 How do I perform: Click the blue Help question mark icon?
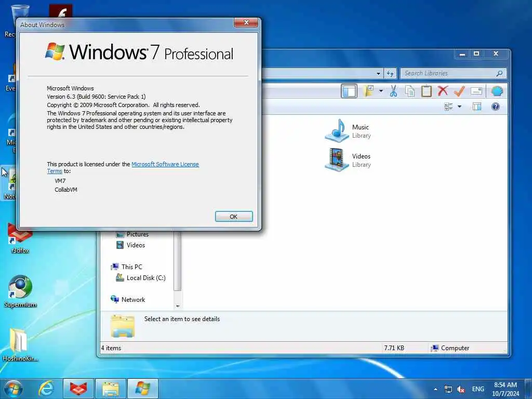point(495,107)
